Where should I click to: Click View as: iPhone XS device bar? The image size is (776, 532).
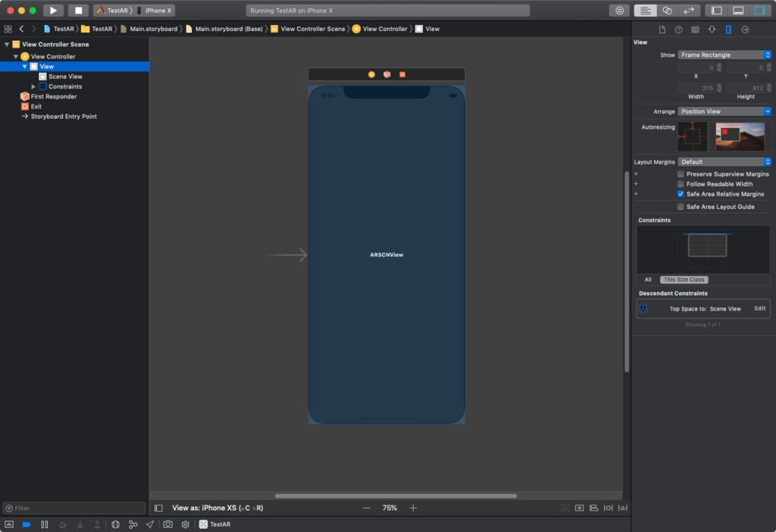(217, 509)
